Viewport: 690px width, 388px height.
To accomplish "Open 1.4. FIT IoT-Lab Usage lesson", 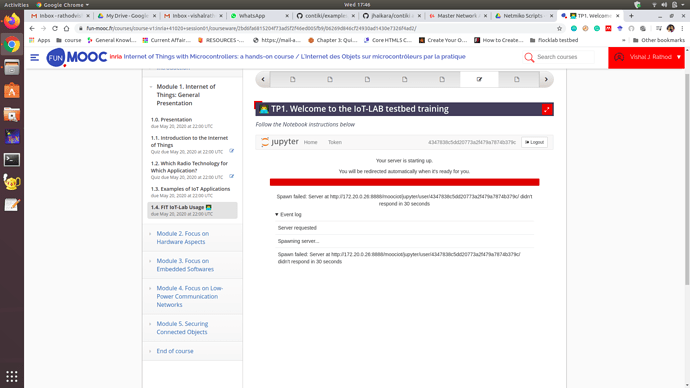I will (x=192, y=210).
